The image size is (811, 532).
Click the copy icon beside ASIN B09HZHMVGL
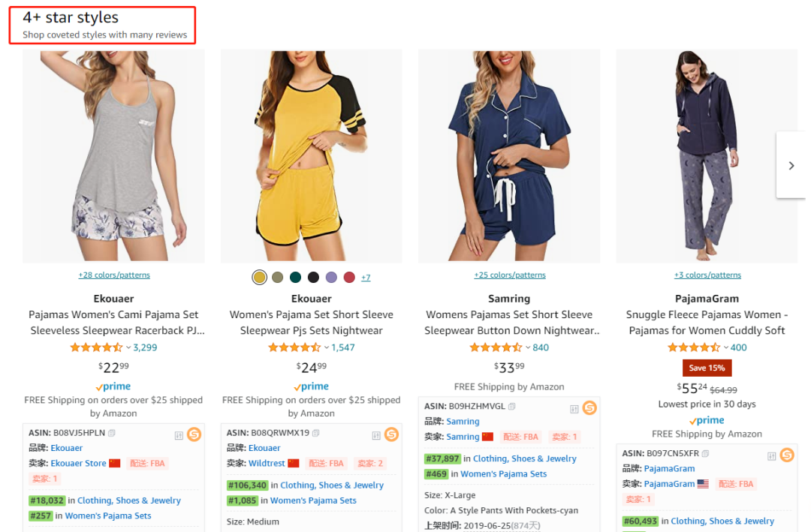(512, 407)
